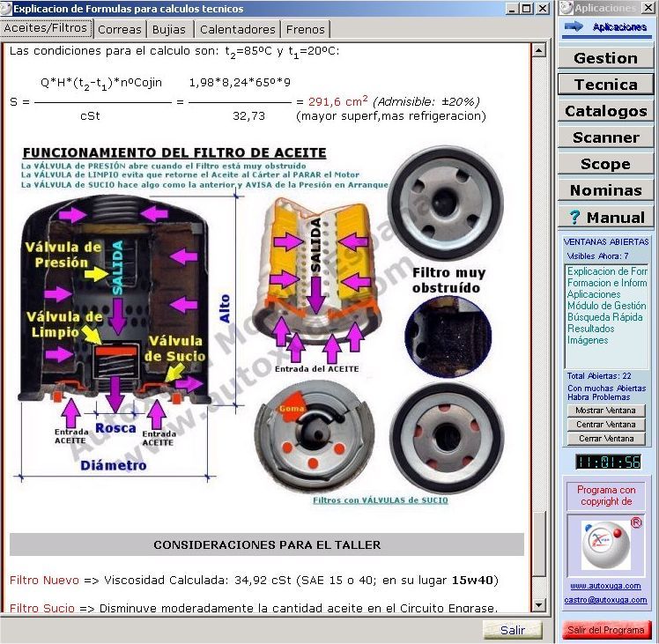Click the Centrar Ventana button
659x644 pixels.
605,425
